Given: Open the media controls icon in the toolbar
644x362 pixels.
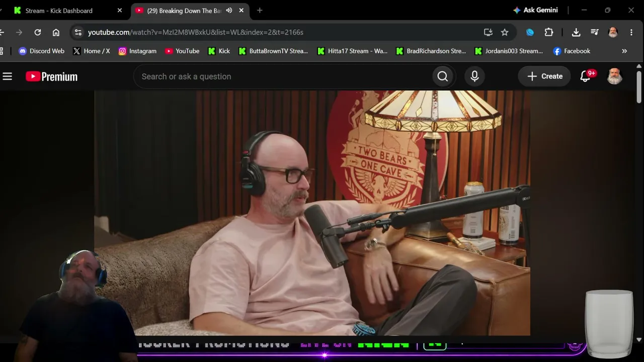Looking at the screenshot, I should pyautogui.click(x=595, y=32).
